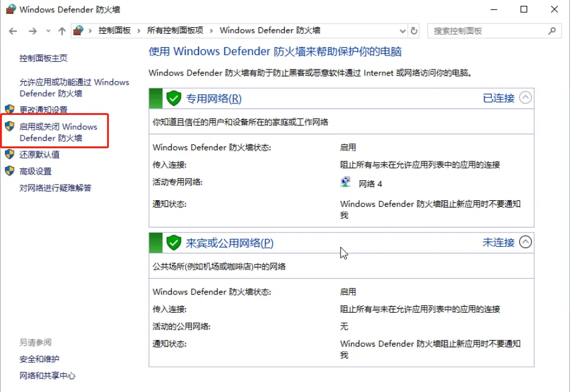Image resolution: width=570 pixels, height=392 pixels.
Task: Collapse the 来宾或公用网络 section chevron
Action: 526,243
